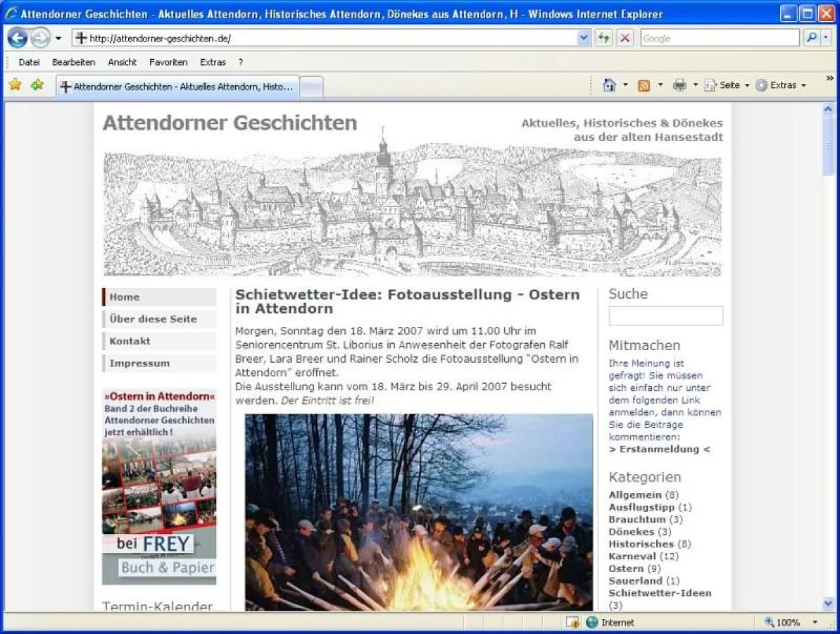
Task: Stop page loading with the red X icon
Action: (x=625, y=38)
